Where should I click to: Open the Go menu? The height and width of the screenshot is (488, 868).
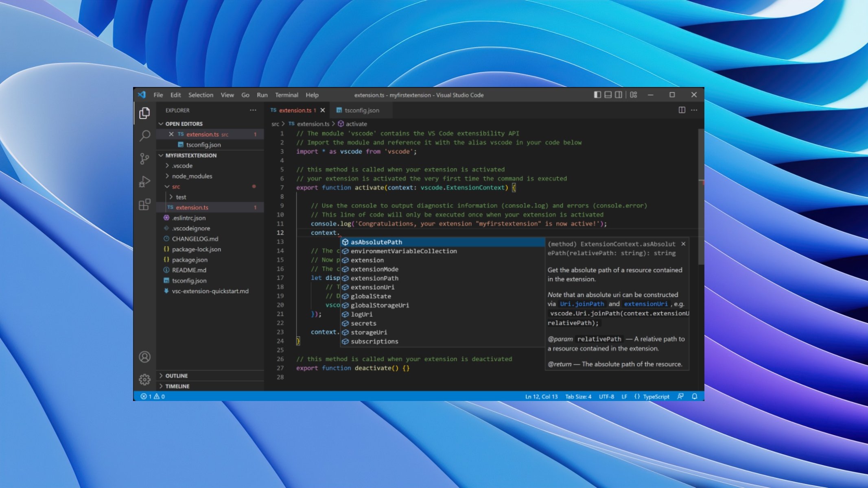(245, 95)
